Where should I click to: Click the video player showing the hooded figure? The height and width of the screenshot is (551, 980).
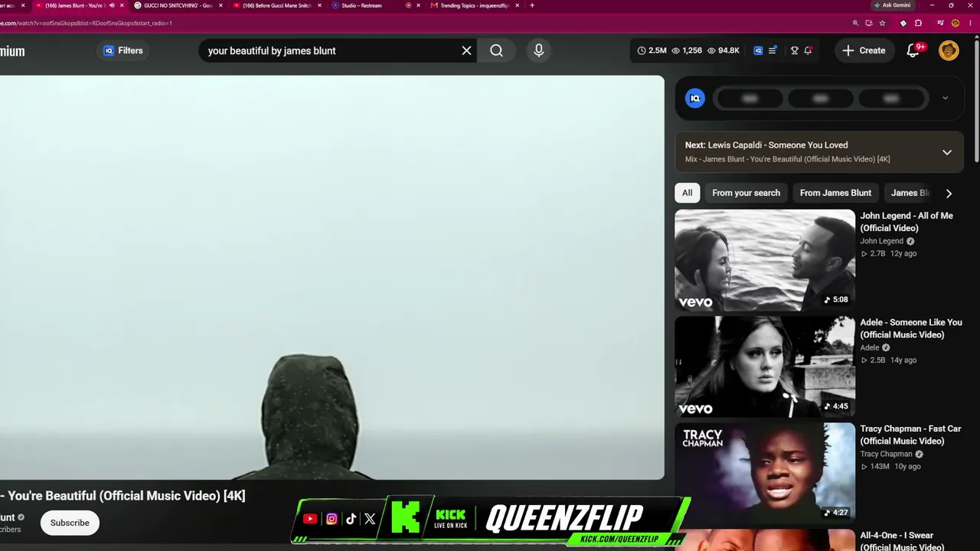pyautogui.click(x=332, y=277)
